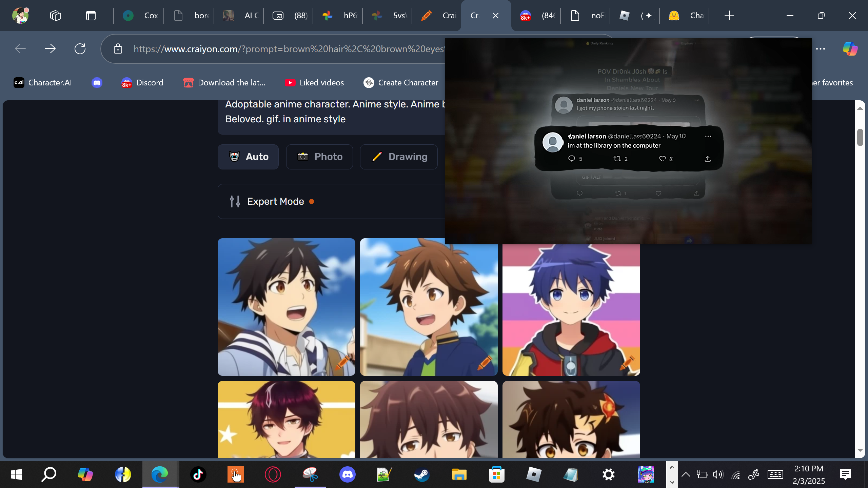Open TikTok from the taskbar

tap(198, 474)
